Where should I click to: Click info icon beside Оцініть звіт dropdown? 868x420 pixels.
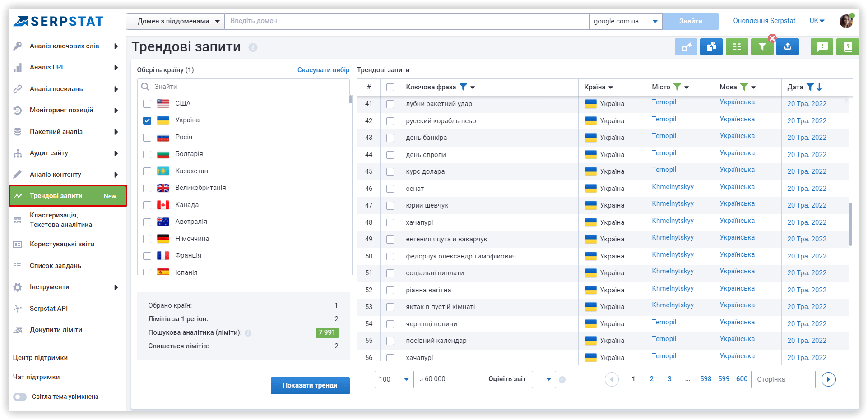tap(562, 379)
